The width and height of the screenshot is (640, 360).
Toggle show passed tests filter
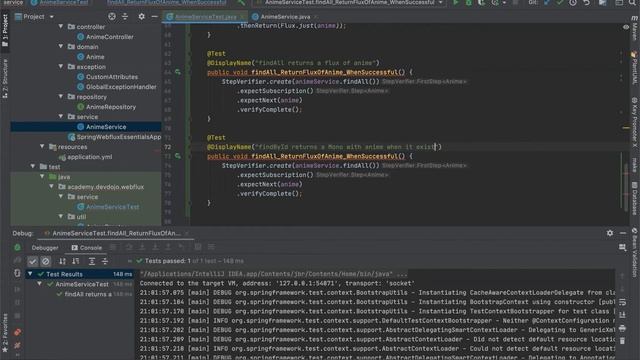(x=33, y=261)
